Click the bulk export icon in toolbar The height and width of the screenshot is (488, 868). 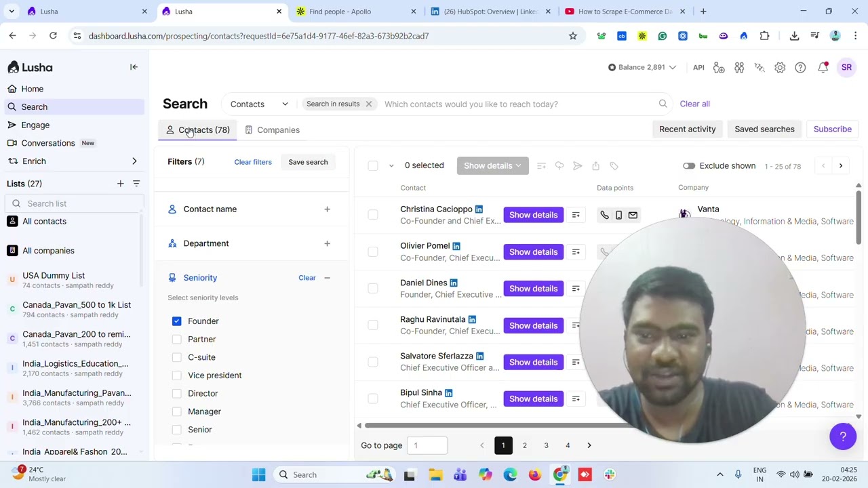tap(595, 166)
